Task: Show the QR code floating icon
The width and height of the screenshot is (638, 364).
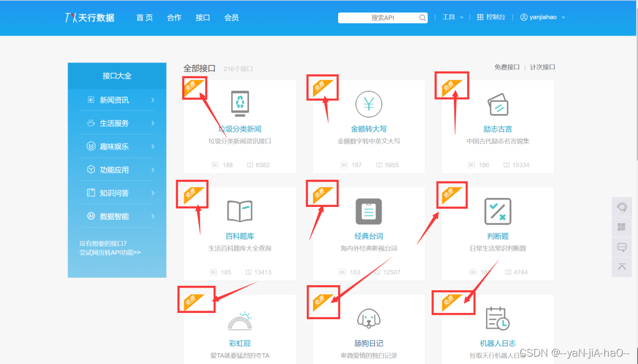Action: pyautogui.click(x=622, y=227)
